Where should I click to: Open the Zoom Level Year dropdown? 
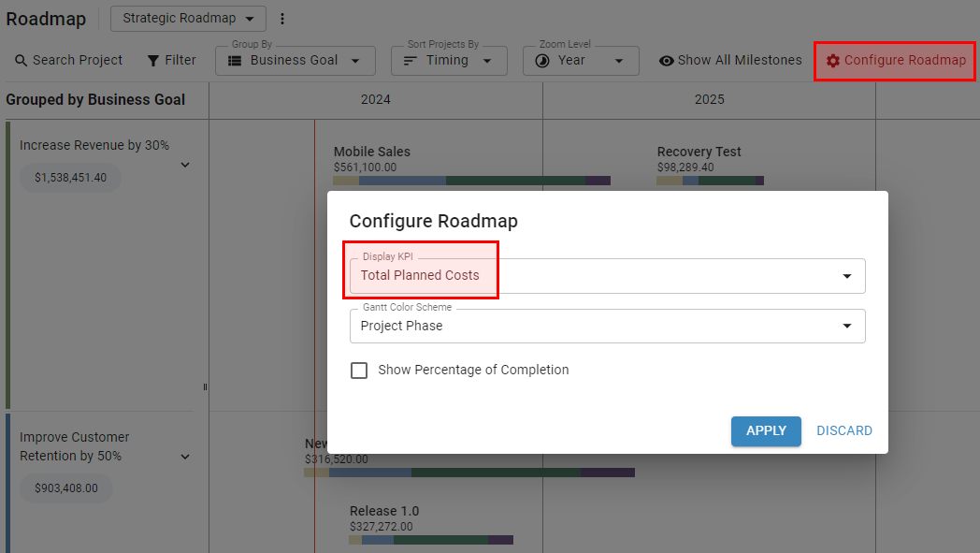581,61
